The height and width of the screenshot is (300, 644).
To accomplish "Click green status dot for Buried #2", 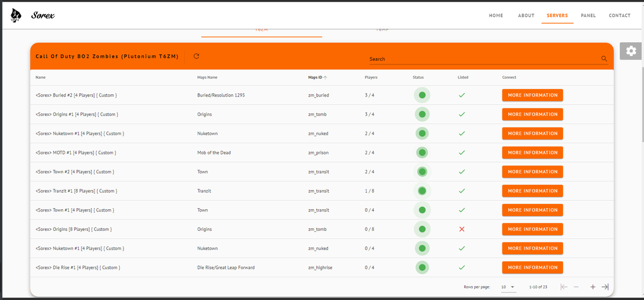I will (422, 95).
